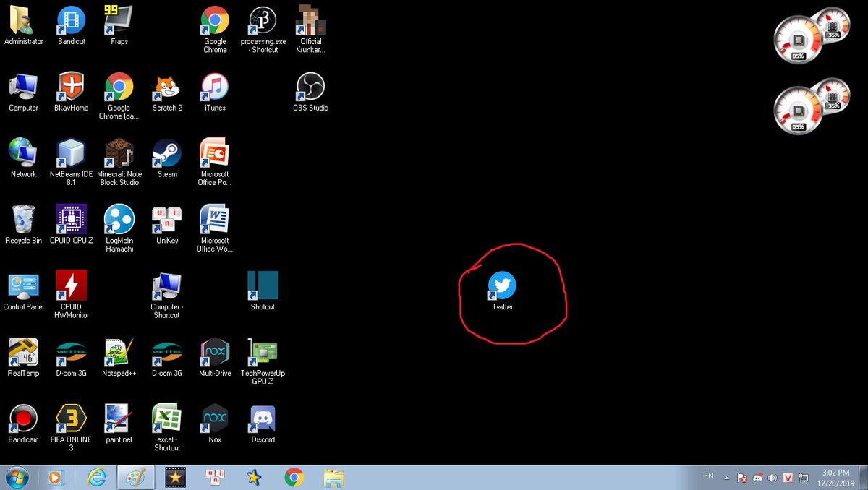Open the Action Center flag icon
The image size is (868, 490).
[742, 478]
